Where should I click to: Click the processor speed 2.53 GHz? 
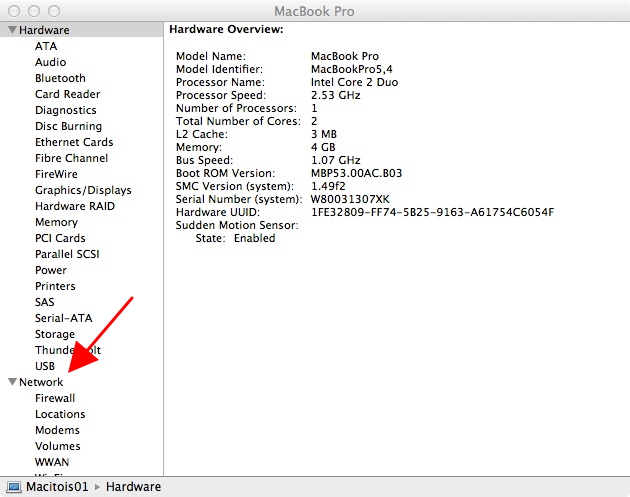pos(335,95)
